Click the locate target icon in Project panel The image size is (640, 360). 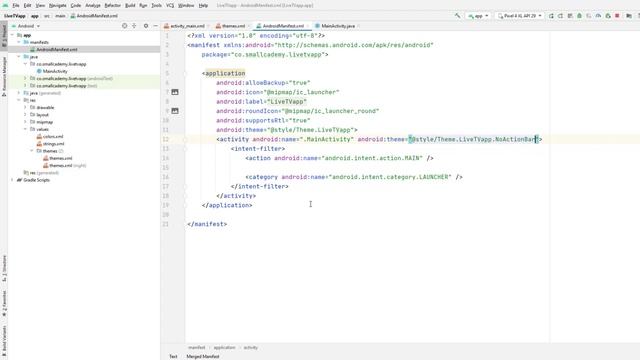coord(124,26)
